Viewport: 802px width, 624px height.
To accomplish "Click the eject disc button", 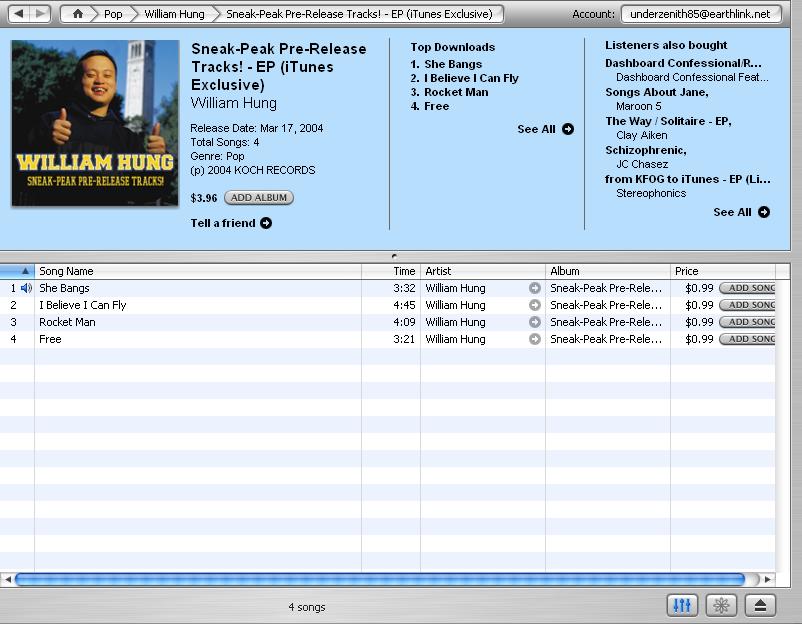I will pos(760,605).
